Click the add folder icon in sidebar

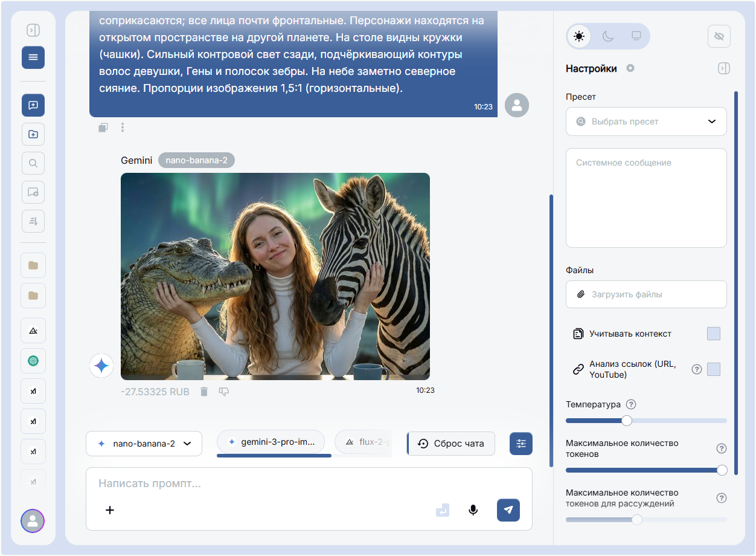33,134
